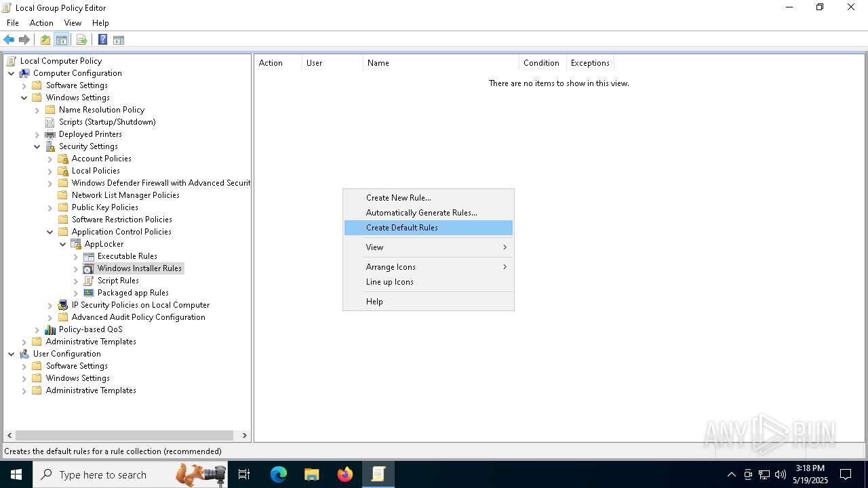Sort by the Exceptions column header

click(x=590, y=63)
